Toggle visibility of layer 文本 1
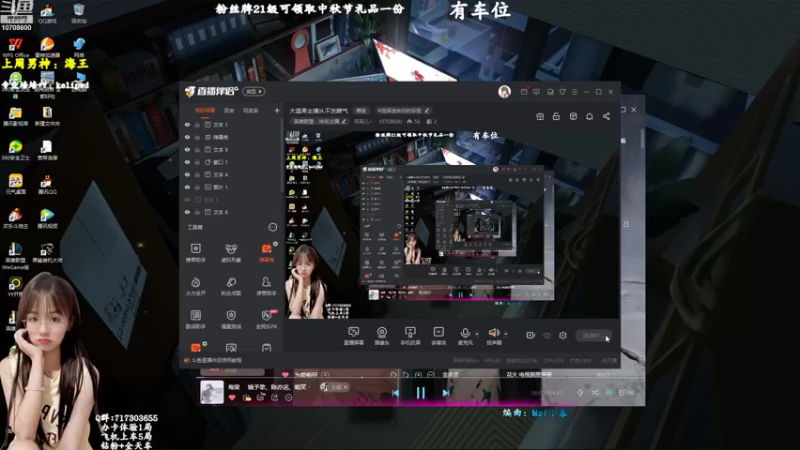This screenshot has width=800, height=450. tap(187, 124)
